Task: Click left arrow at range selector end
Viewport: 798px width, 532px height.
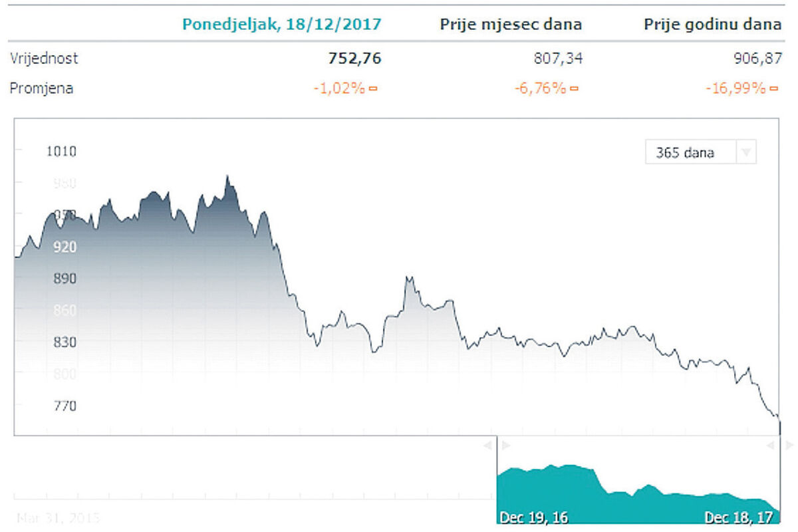Action: pos(772,445)
